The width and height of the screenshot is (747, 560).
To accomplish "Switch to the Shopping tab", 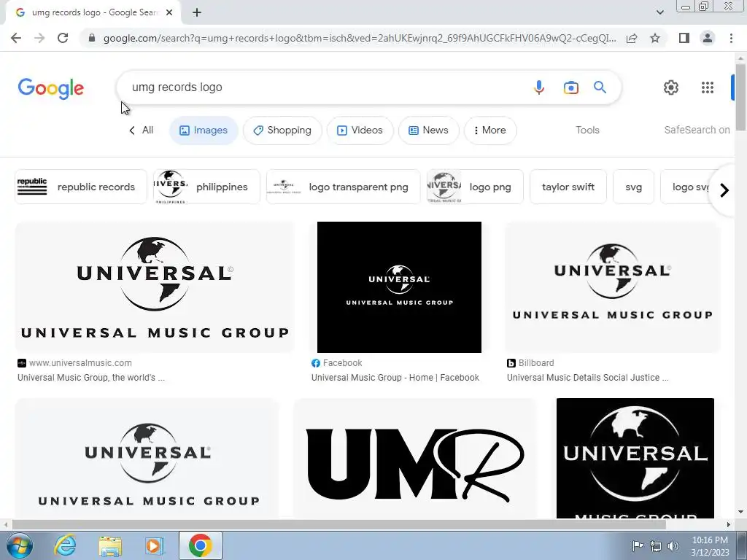I will coord(282,131).
